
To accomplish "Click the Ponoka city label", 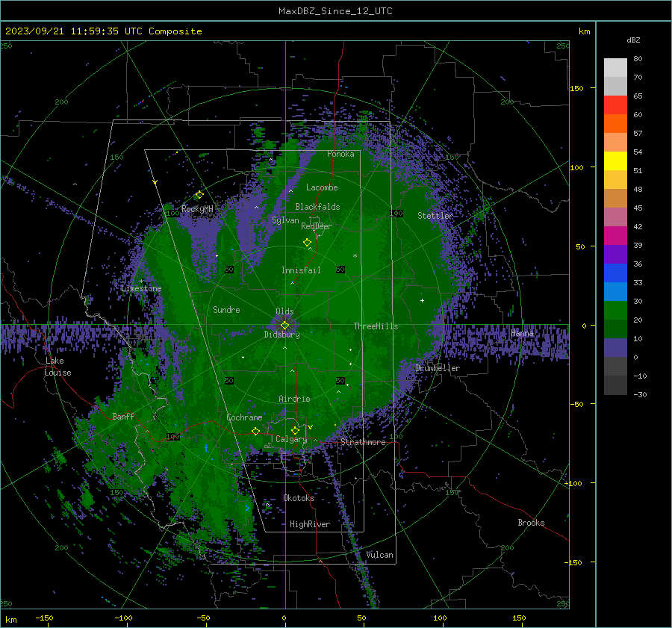I will tap(340, 154).
